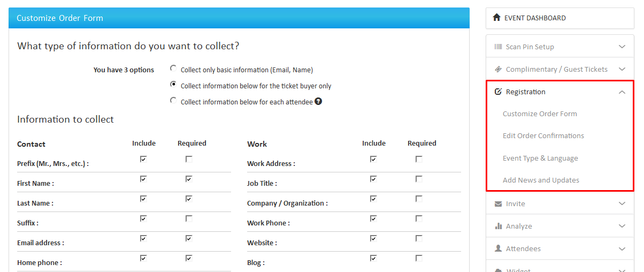
Task: Click the help question mark icon after each attendee
Action: (318, 101)
